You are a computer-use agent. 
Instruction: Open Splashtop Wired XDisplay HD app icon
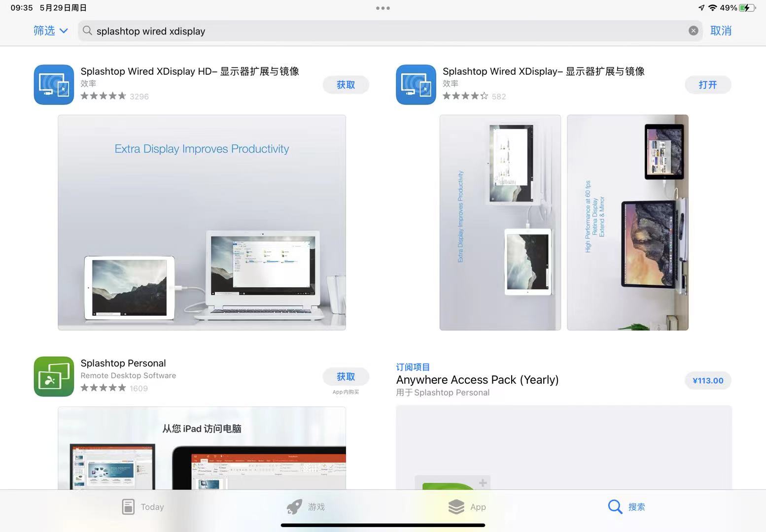(54, 85)
